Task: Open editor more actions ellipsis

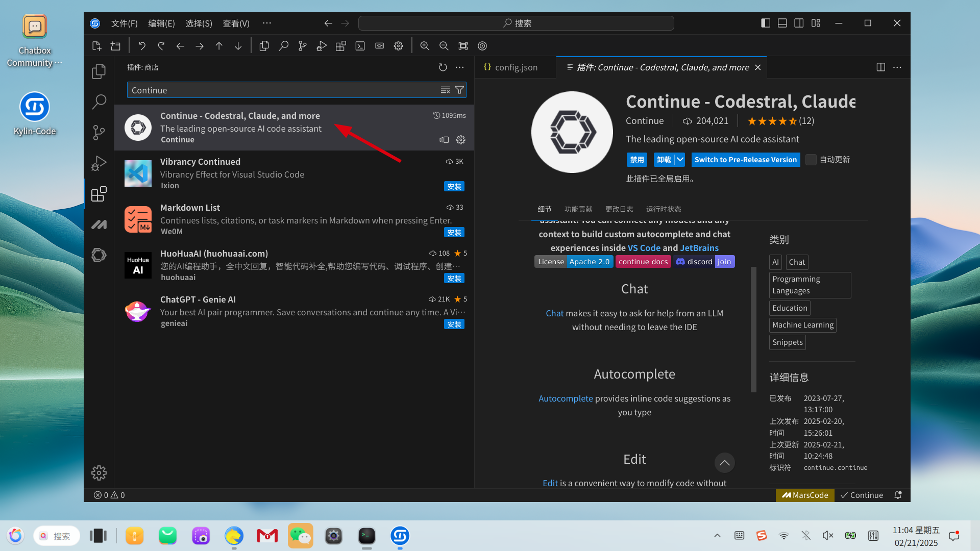Action: (x=897, y=67)
